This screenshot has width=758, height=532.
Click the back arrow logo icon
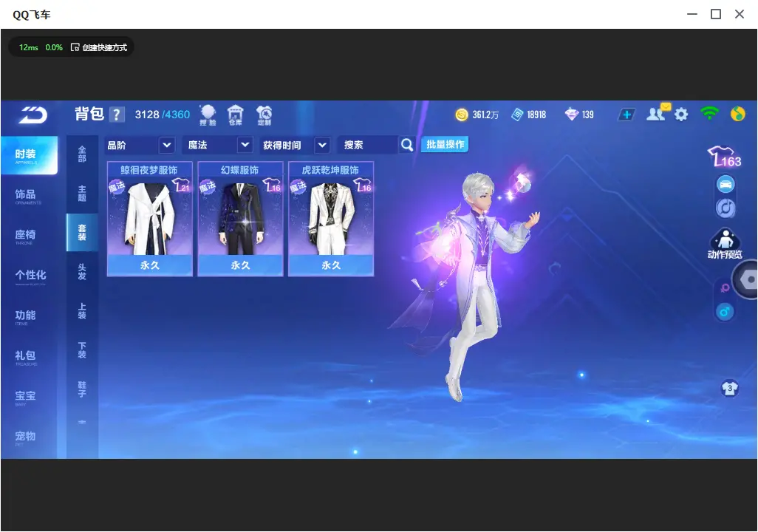(33, 115)
